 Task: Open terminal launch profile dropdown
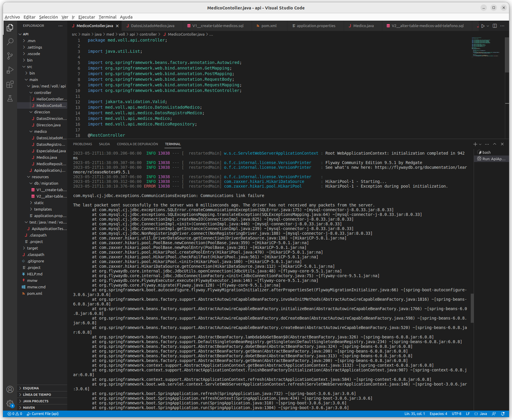point(480,144)
